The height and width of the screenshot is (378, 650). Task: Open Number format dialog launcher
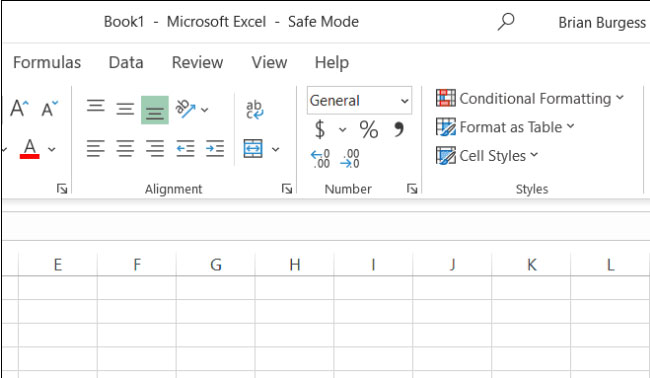click(412, 189)
